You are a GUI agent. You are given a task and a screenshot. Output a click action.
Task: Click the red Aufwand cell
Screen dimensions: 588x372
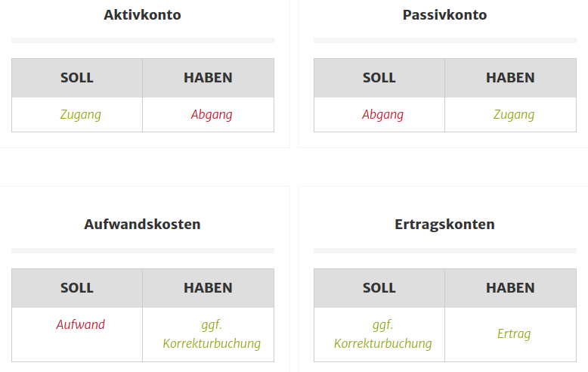(x=80, y=324)
